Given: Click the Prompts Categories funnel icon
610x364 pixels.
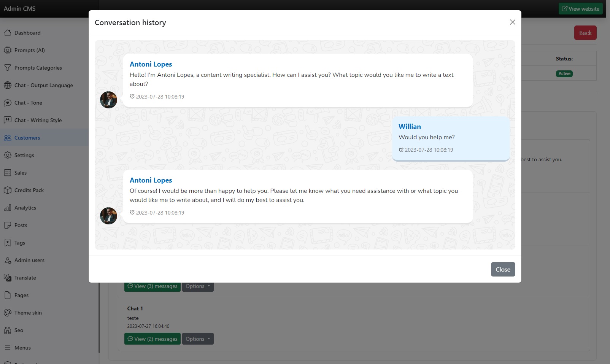Looking at the screenshot, I should (8, 68).
